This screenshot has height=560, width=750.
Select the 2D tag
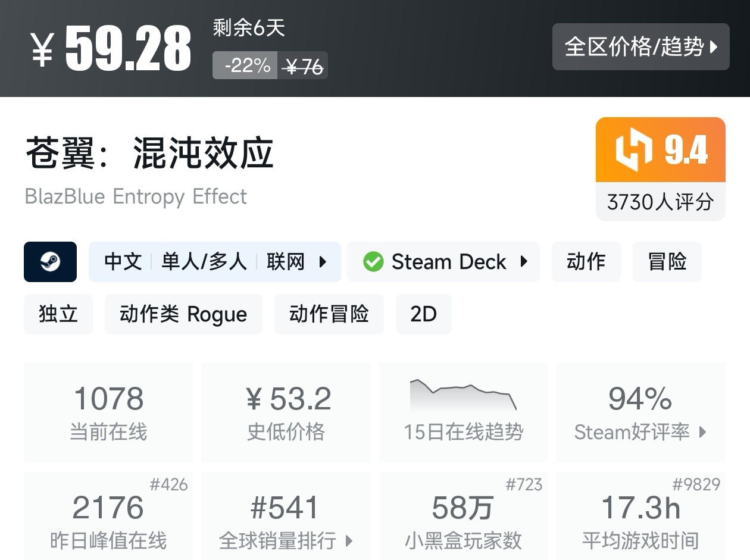click(423, 314)
